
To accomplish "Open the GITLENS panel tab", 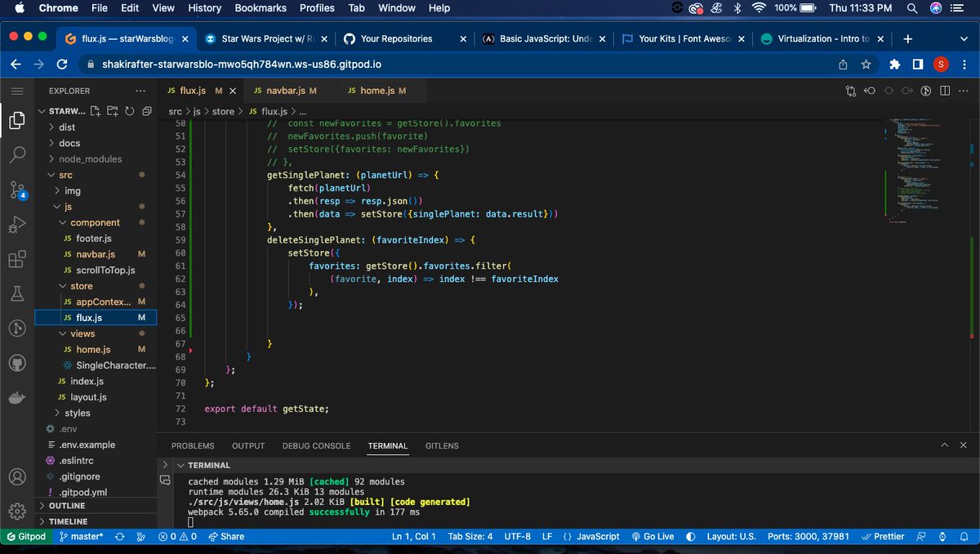I will click(x=442, y=446).
